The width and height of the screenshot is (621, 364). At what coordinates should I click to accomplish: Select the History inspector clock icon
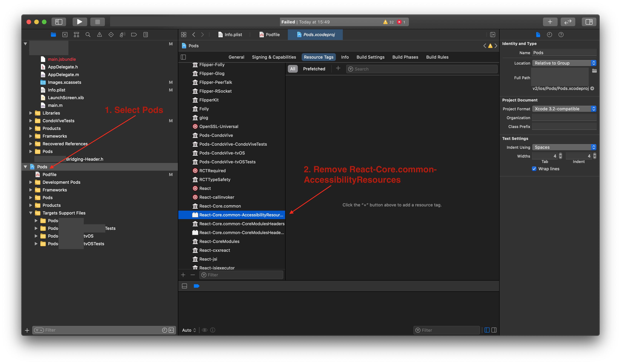[550, 35]
